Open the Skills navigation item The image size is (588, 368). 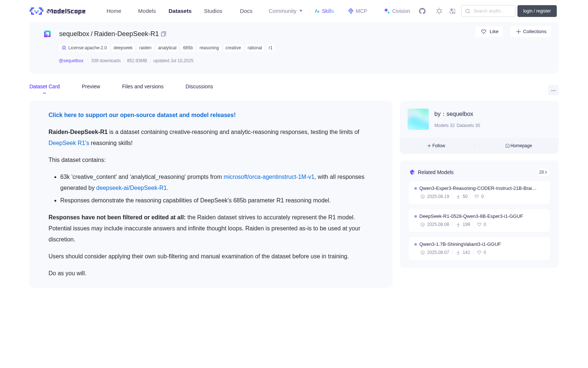(324, 11)
